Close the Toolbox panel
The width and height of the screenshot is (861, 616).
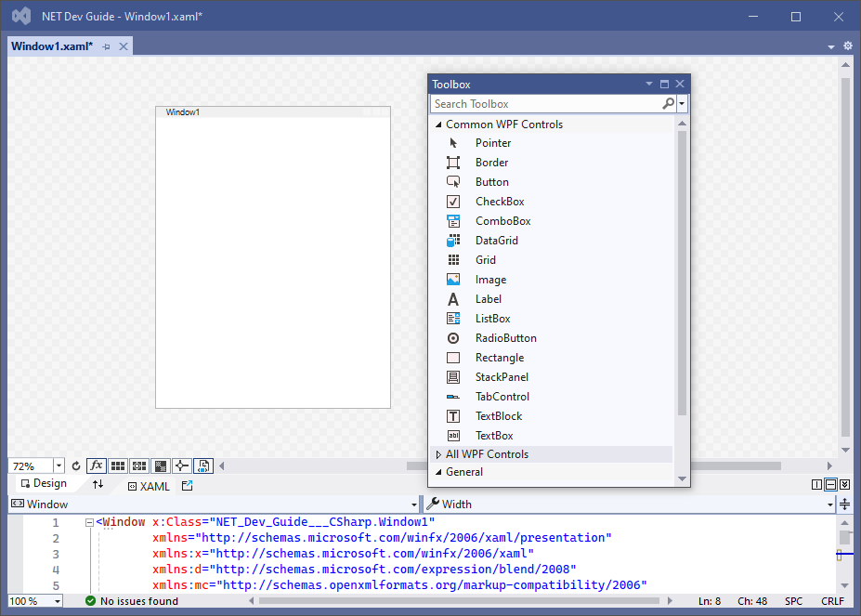[x=680, y=84]
